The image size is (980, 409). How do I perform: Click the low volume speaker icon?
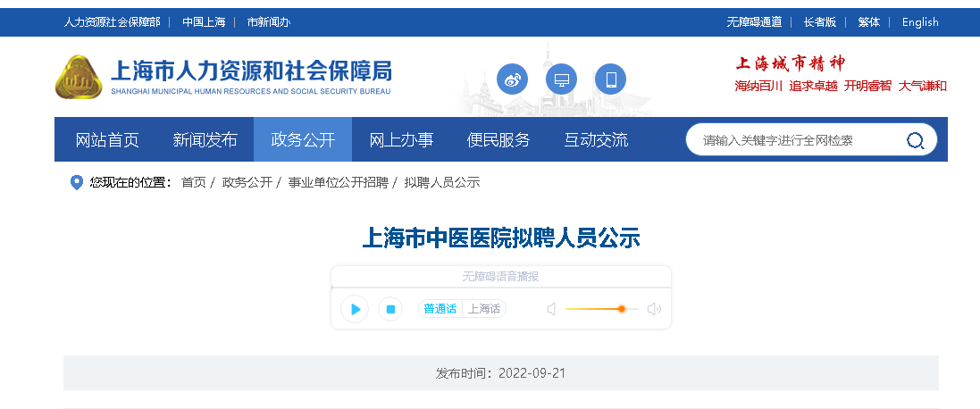551,309
